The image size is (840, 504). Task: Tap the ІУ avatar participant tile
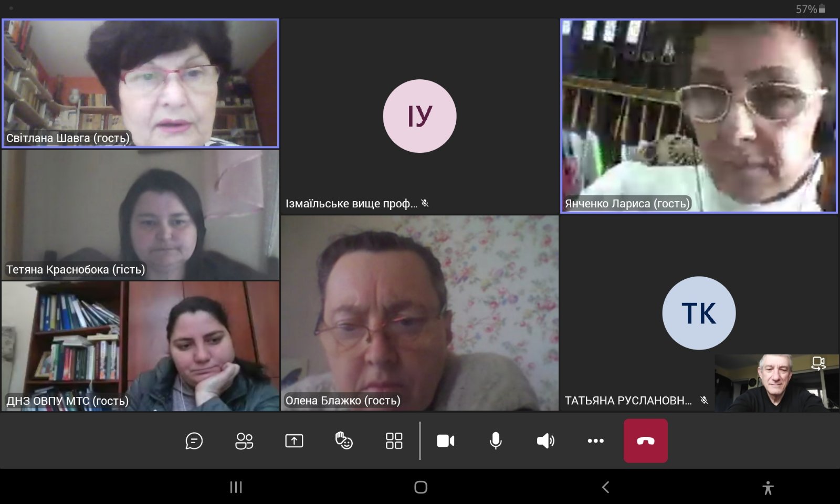pos(419,116)
